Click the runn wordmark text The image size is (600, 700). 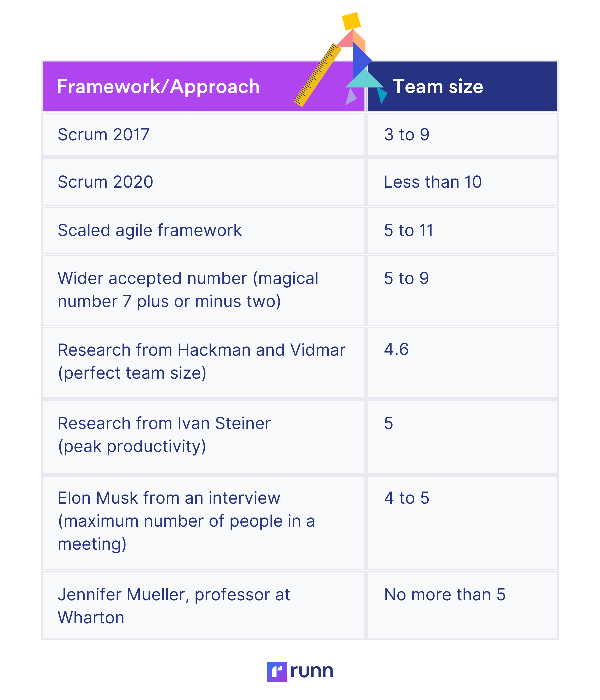(311, 671)
